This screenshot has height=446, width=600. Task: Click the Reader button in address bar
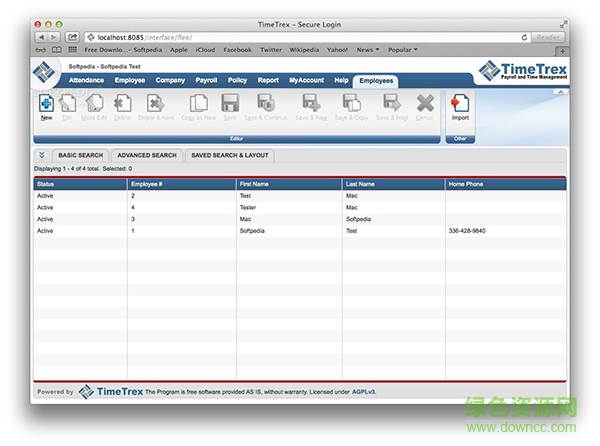pyautogui.click(x=548, y=37)
